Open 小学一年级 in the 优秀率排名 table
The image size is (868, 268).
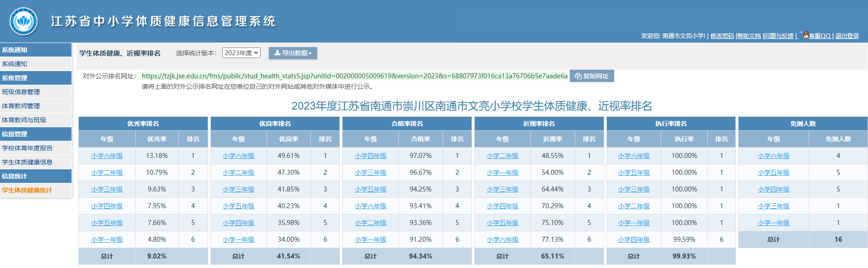click(107, 239)
